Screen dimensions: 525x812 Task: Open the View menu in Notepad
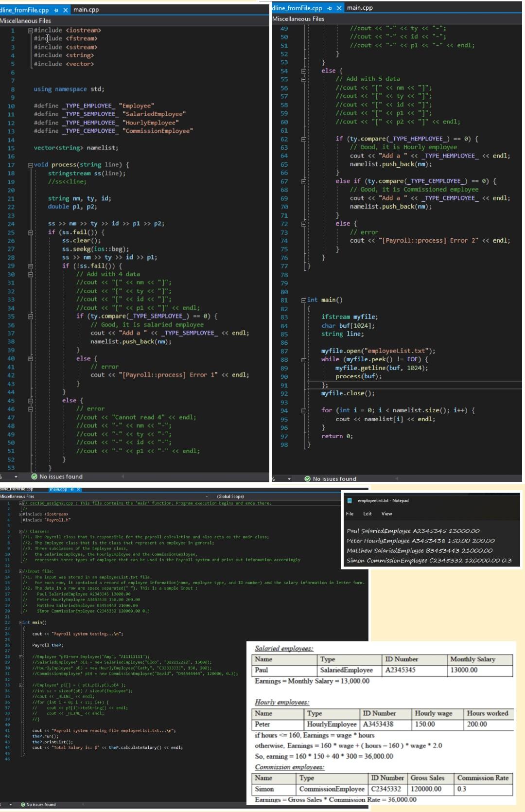tap(386, 513)
